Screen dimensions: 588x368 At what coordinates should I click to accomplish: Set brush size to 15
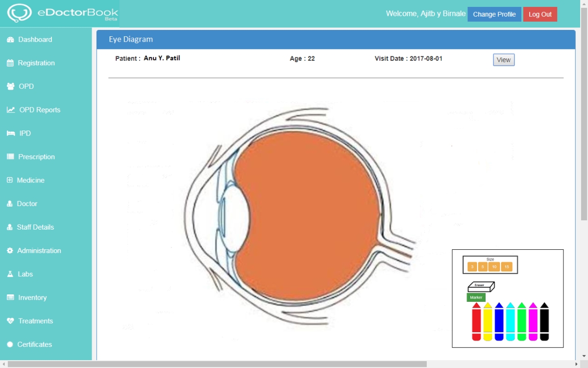(x=507, y=267)
